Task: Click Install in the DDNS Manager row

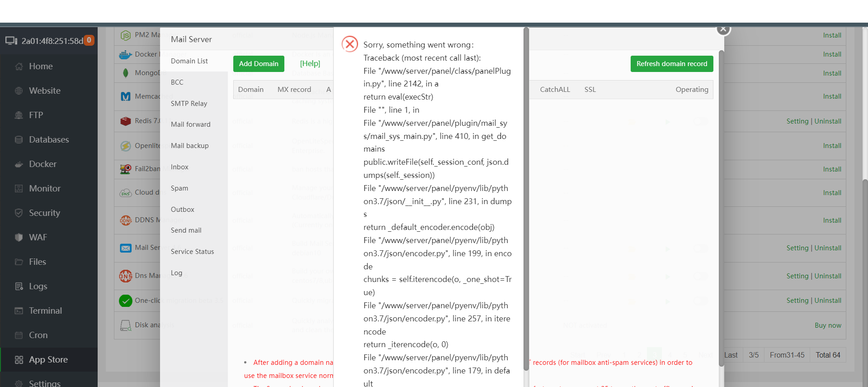Action: coord(832,220)
